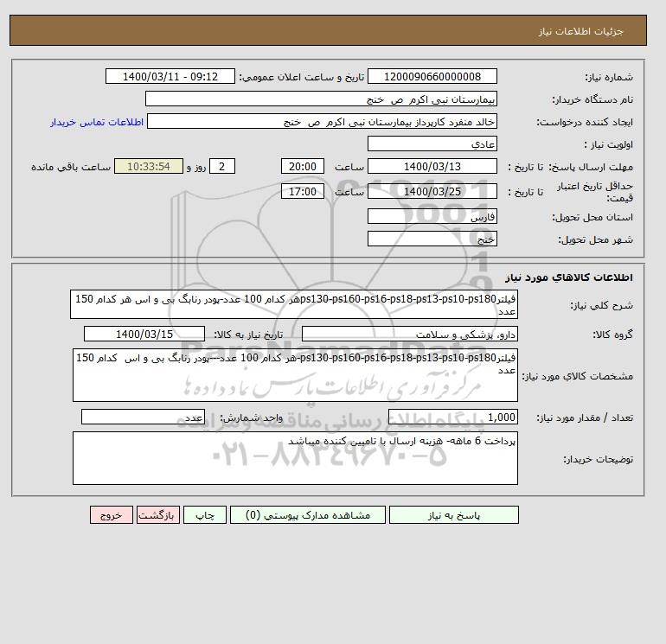Click the واحد شمارش label

(251, 418)
